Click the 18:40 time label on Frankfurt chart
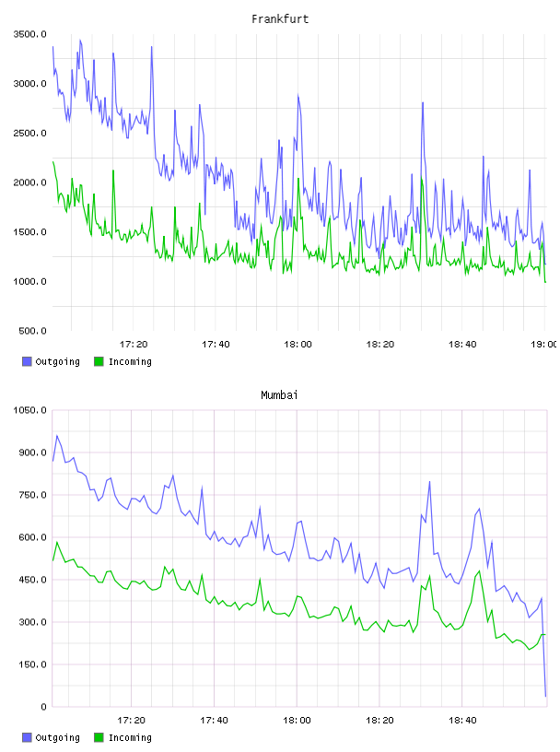 (462, 344)
